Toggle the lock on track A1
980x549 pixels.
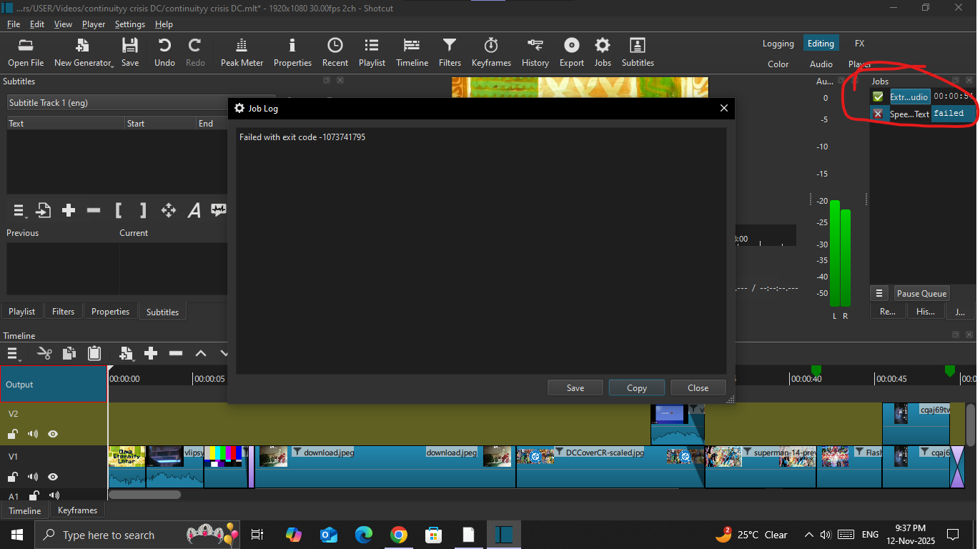[x=34, y=496]
